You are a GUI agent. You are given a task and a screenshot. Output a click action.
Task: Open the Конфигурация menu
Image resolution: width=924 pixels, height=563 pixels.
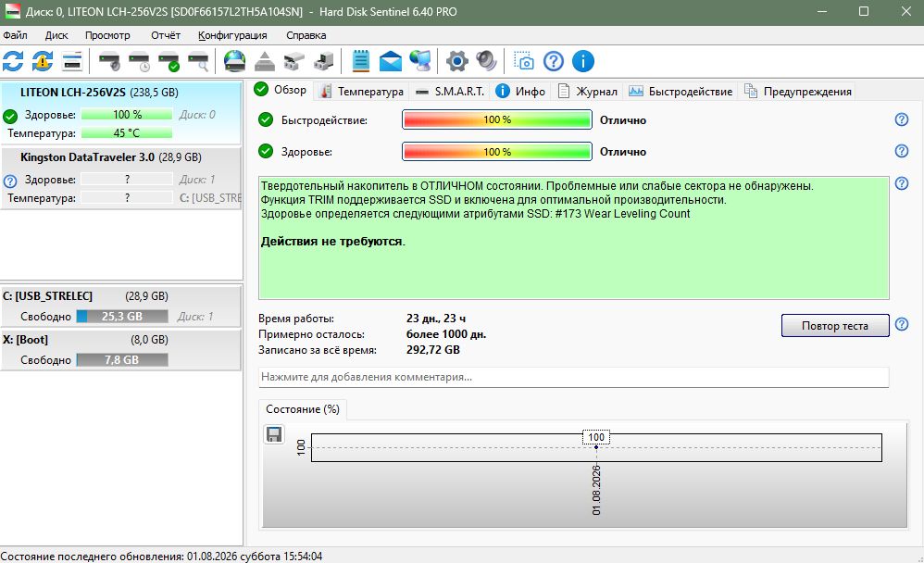pyautogui.click(x=232, y=35)
